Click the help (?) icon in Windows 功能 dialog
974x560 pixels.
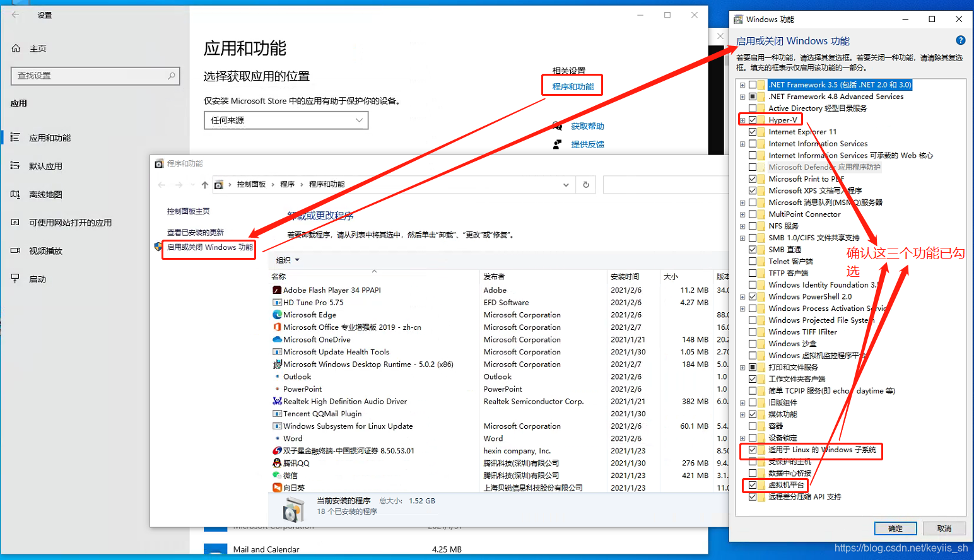(x=961, y=40)
